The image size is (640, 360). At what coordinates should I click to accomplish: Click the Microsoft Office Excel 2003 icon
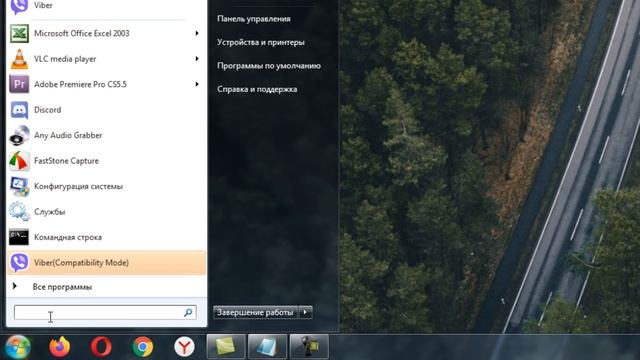tap(19, 33)
